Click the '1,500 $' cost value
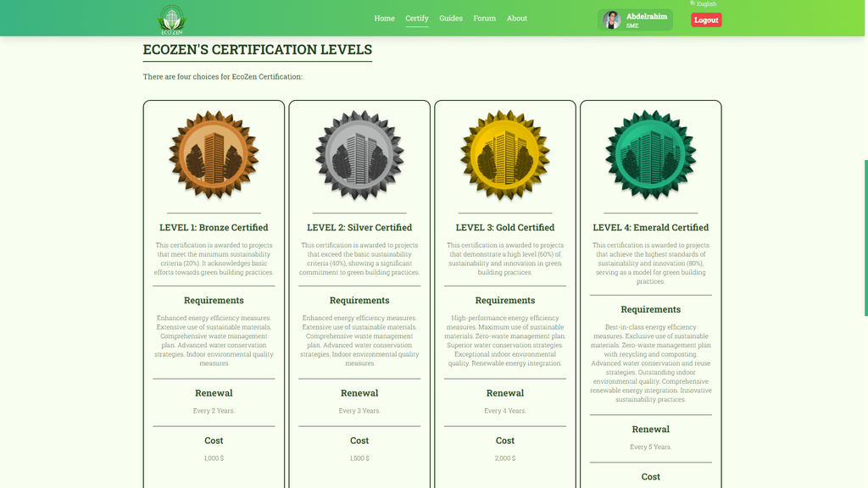This screenshot has height=488, width=868. pos(359,458)
